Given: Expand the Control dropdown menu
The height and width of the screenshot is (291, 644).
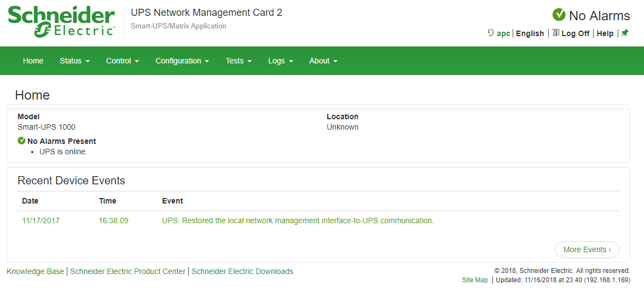Looking at the screenshot, I should [x=123, y=61].
